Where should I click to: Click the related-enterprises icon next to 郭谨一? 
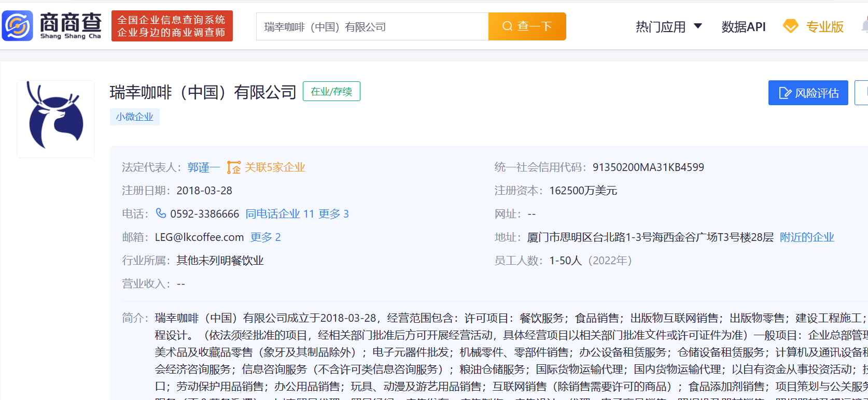[234, 167]
